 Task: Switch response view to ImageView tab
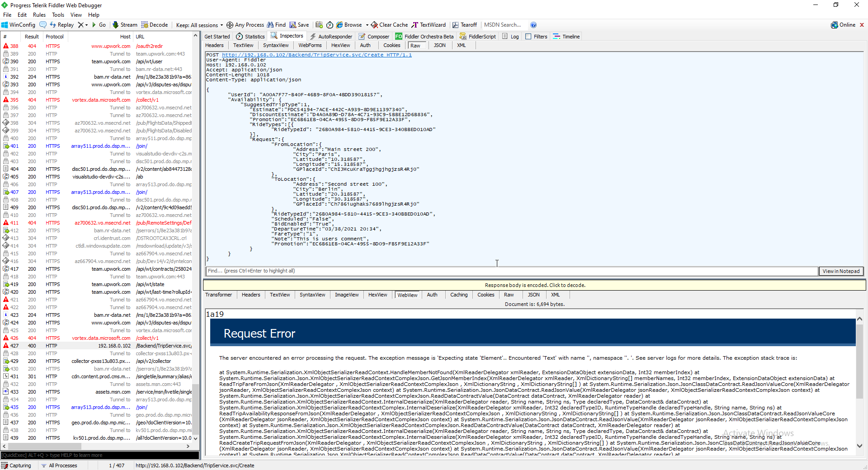pyautogui.click(x=347, y=295)
